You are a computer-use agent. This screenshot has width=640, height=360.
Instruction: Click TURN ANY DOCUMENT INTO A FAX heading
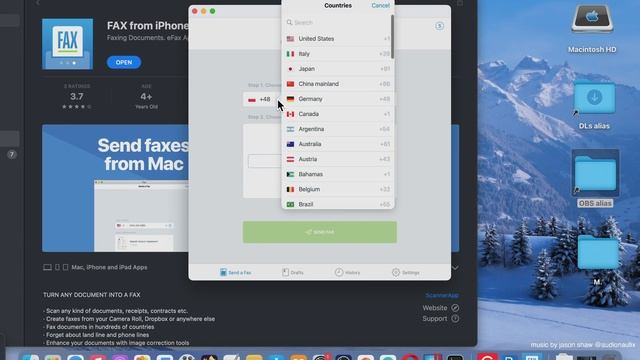[x=92, y=295]
